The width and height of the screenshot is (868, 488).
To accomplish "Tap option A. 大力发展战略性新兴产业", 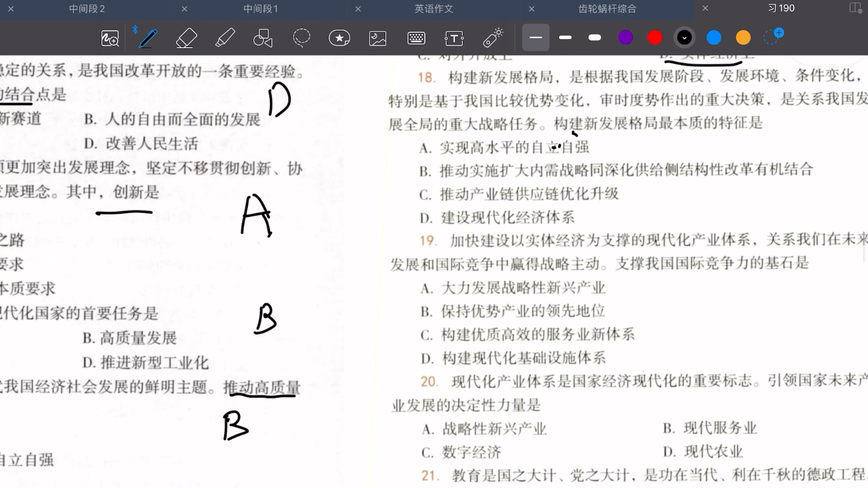I will [x=512, y=287].
